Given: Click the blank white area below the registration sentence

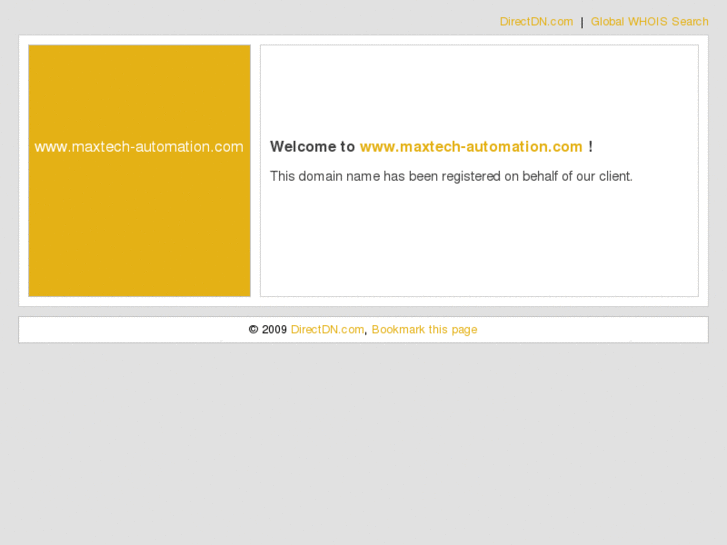Looking at the screenshot, I should coord(479,239).
